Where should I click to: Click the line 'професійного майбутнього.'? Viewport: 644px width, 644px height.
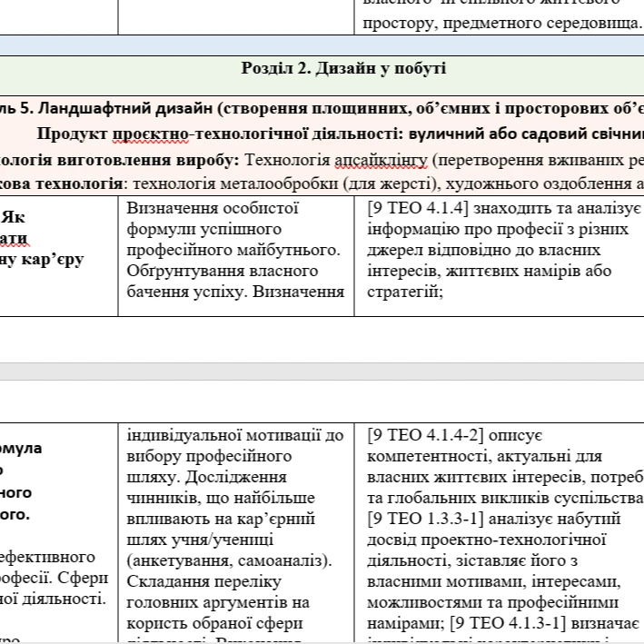coord(233,250)
